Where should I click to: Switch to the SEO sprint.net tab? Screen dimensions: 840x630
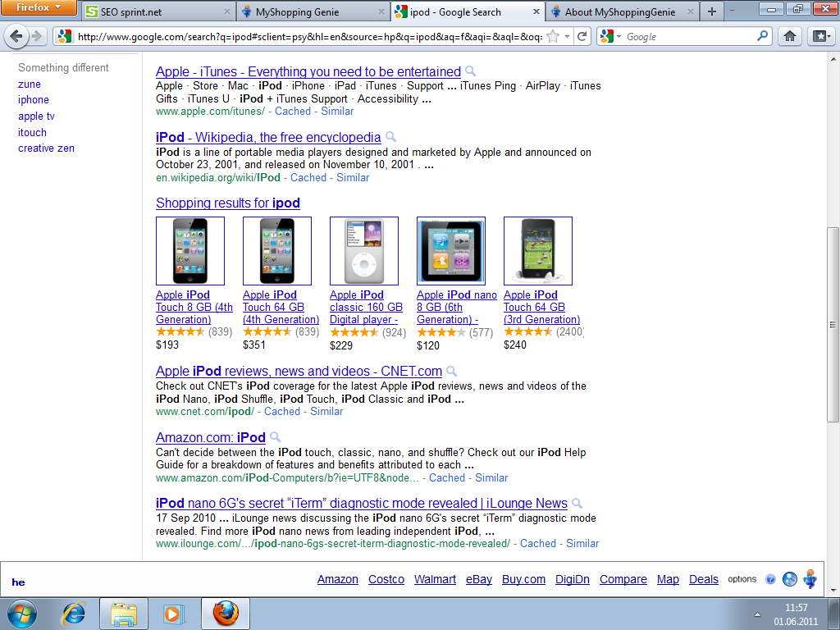158,11
